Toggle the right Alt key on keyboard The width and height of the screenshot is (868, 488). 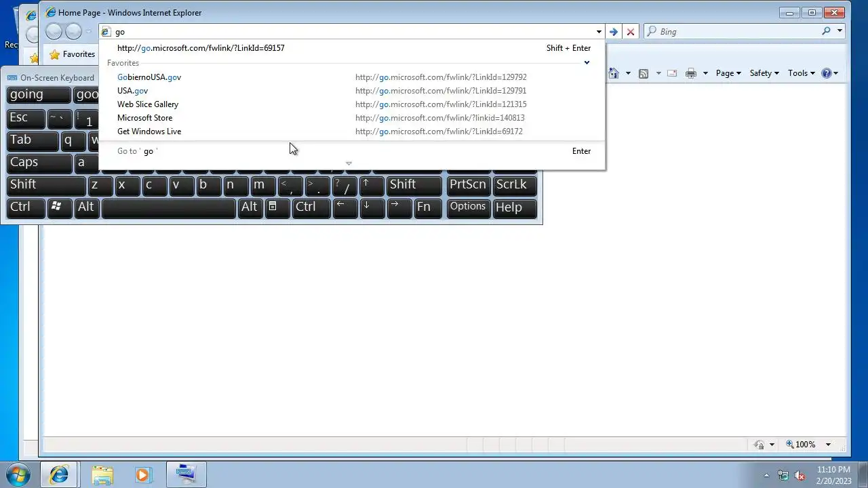250,207
